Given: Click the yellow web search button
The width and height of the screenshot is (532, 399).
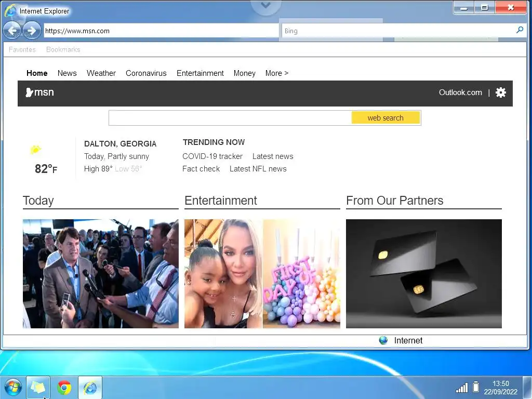Looking at the screenshot, I should (x=386, y=118).
